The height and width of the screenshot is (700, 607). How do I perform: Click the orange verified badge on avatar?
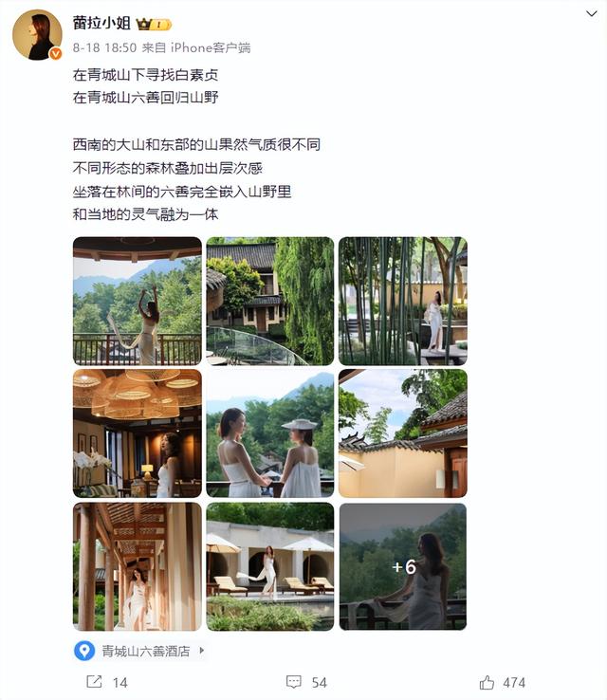click(55, 53)
